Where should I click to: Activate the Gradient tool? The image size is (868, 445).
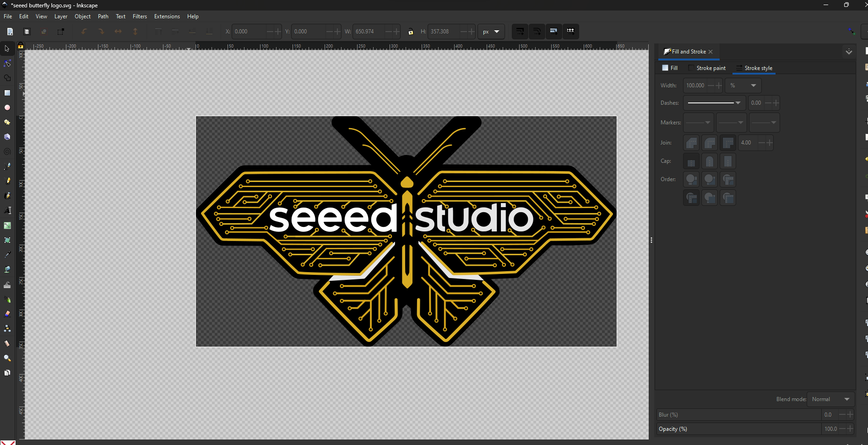point(7,225)
